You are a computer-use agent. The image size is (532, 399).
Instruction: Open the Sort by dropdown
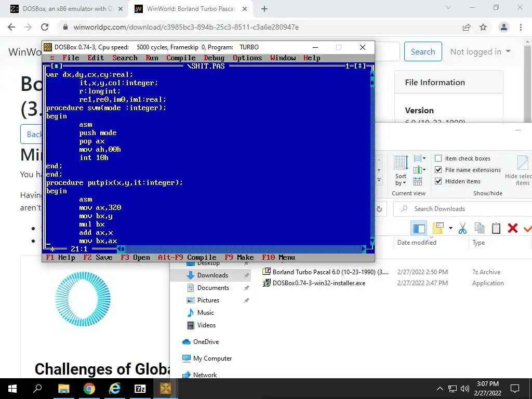click(401, 170)
